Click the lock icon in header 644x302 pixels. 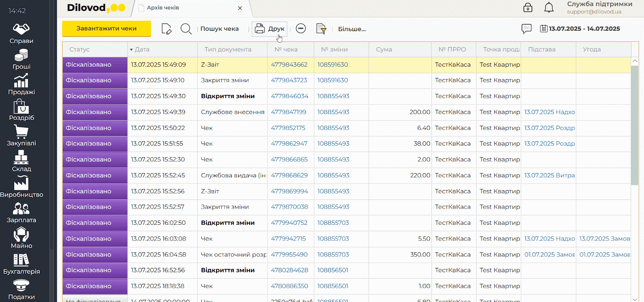click(x=528, y=8)
